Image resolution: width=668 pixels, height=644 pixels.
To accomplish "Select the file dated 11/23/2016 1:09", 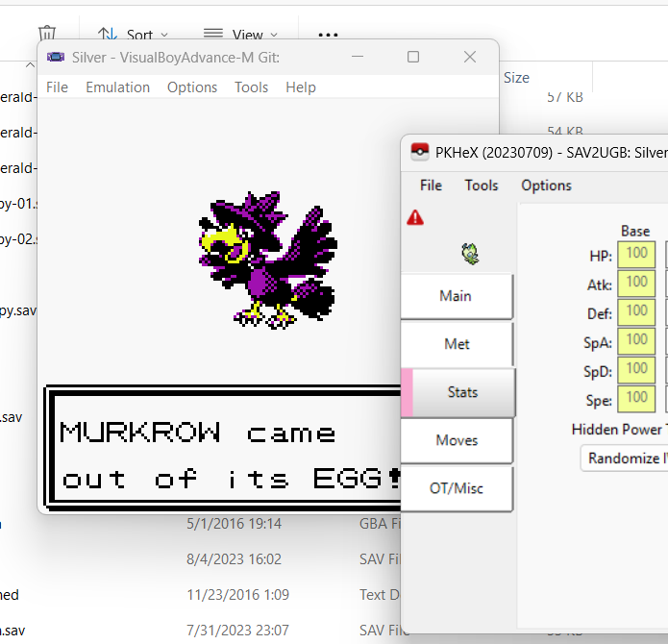I will pyautogui.click(x=237, y=595).
